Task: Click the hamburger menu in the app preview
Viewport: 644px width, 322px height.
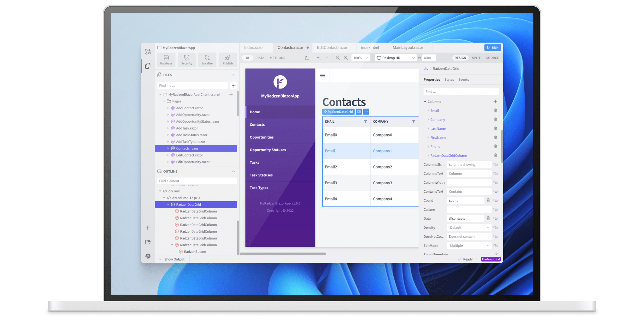Action: (322, 76)
